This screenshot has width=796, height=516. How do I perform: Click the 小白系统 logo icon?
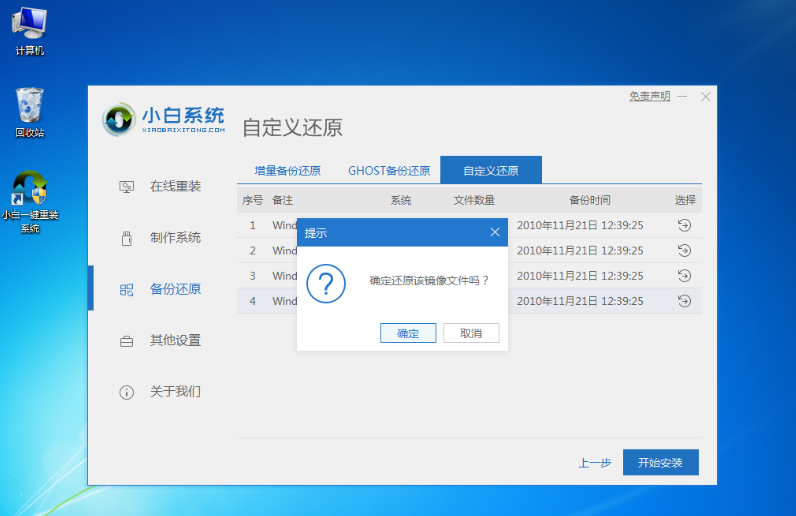(120, 120)
